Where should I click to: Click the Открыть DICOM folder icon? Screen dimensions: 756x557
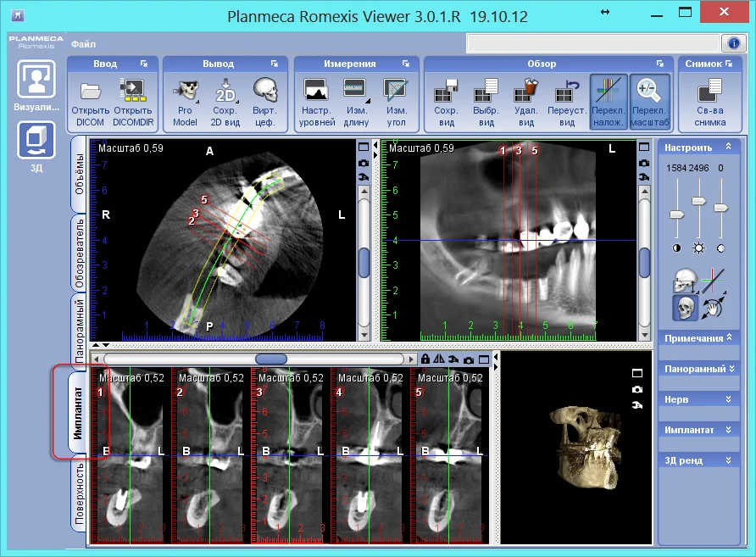(90, 90)
